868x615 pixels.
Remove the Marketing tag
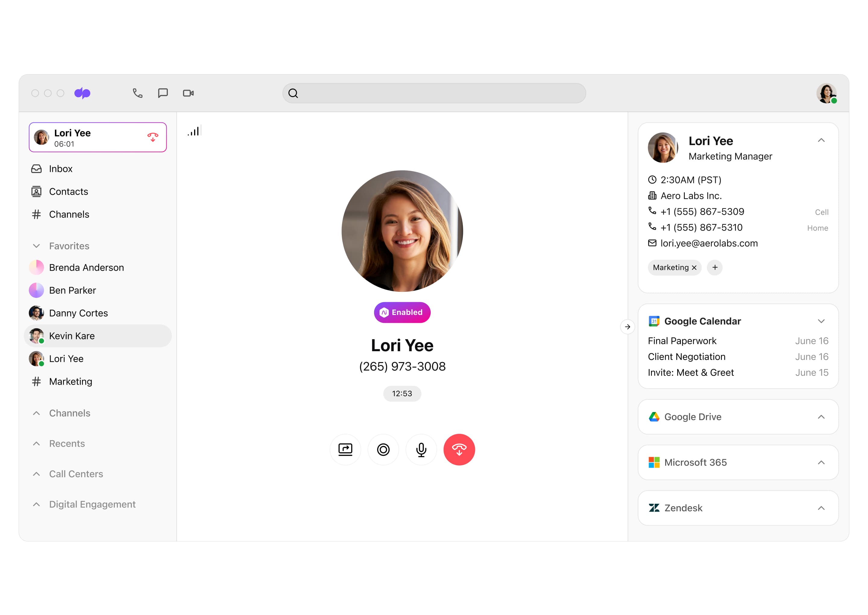(x=694, y=268)
